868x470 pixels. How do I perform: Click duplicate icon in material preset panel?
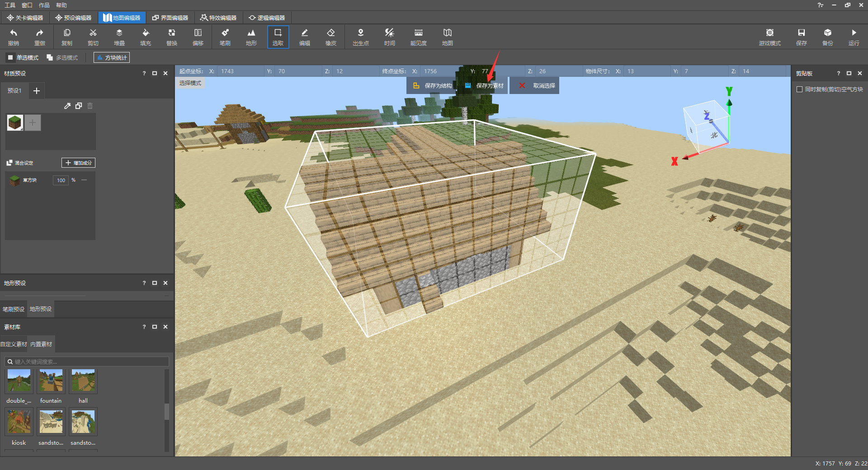click(79, 106)
